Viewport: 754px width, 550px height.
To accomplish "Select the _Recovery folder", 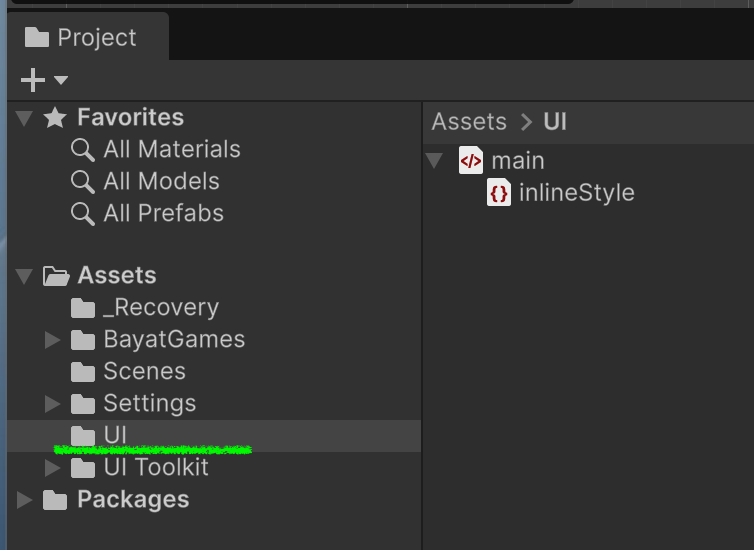I will coord(160,308).
